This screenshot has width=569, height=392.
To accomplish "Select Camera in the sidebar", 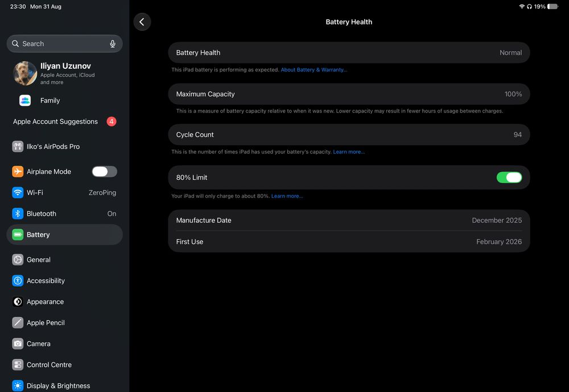I will pyautogui.click(x=65, y=344).
